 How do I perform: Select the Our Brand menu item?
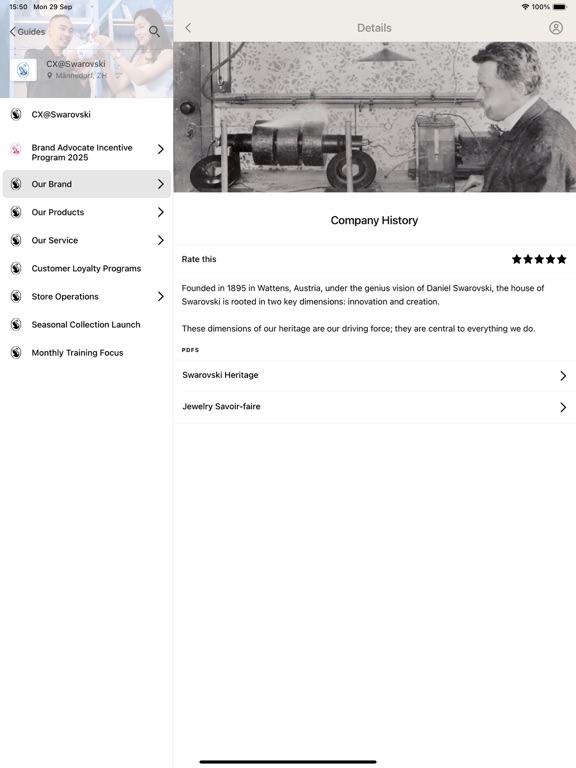click(87, 184)
